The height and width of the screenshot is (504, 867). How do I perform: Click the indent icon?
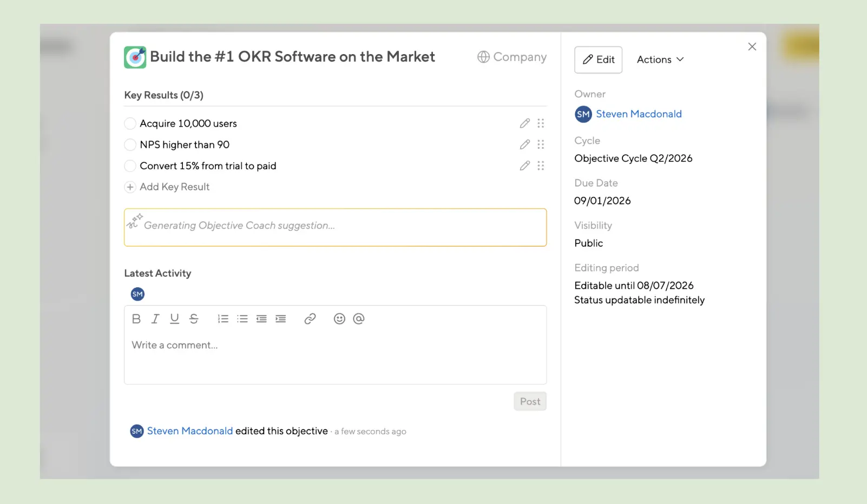tap(280, 319)
